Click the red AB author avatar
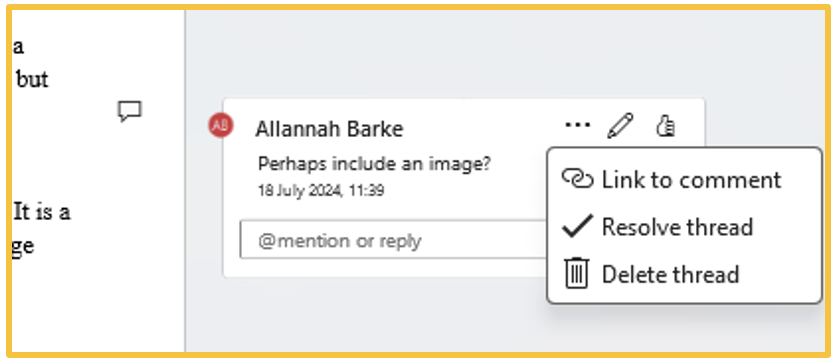836x362 pixels. pyautogui.click(x=220, y=125)
